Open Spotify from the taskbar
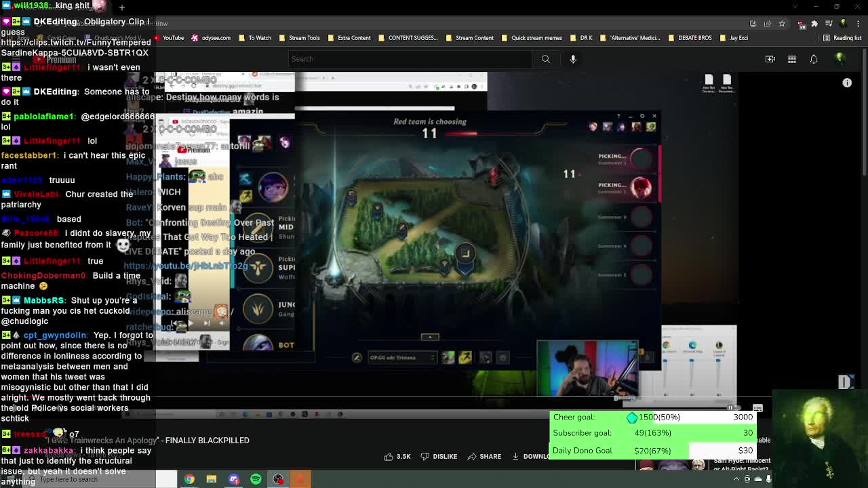 (x=256, y=479)
